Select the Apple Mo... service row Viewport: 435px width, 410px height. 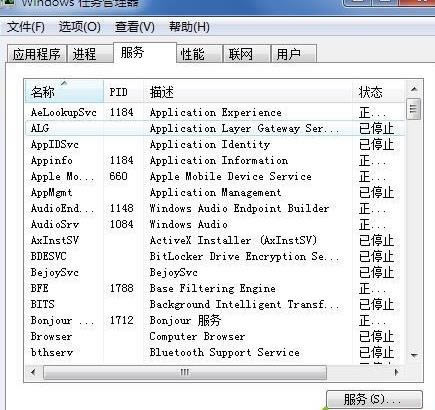point(215,176)
